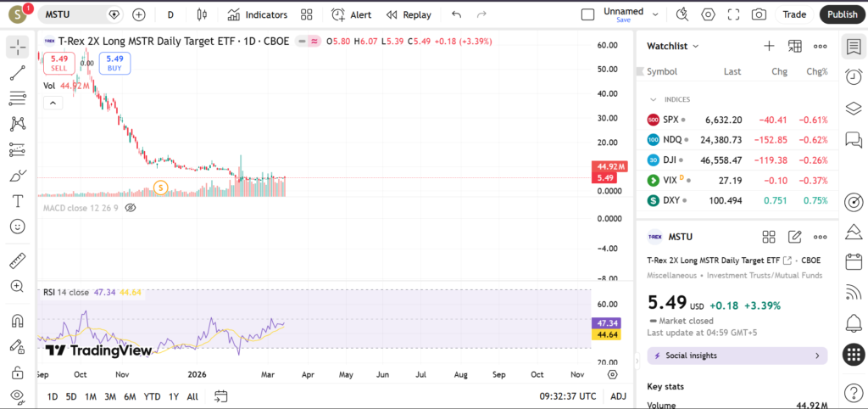Collapse the INDICES section in watchlist
Screen dimensions: 868x409
pyautogui.click(x=654, y=99)
